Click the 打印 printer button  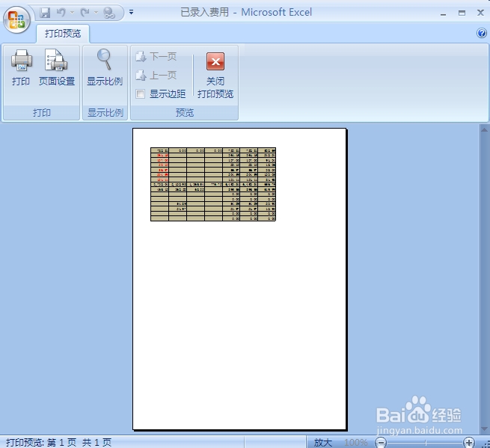[21, 68]
